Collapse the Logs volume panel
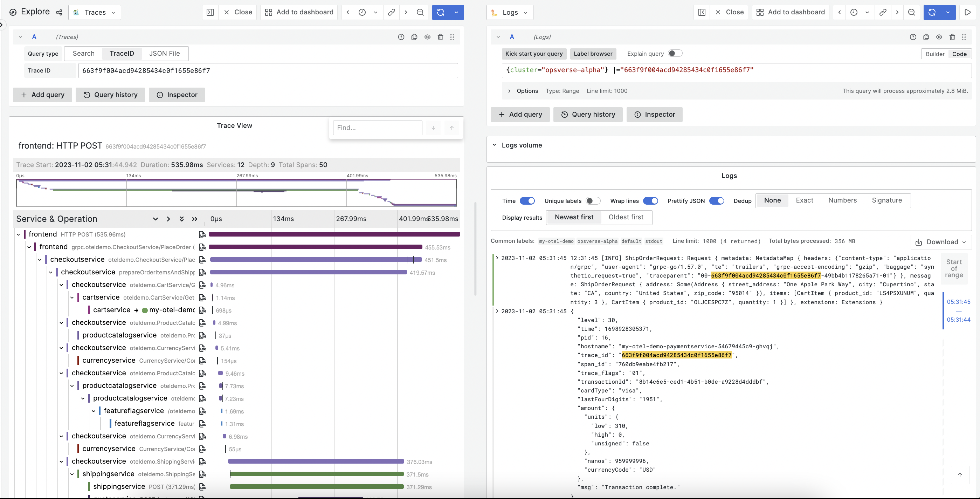The height and width of the screenshot is (499, 980). tap(495, 145)
